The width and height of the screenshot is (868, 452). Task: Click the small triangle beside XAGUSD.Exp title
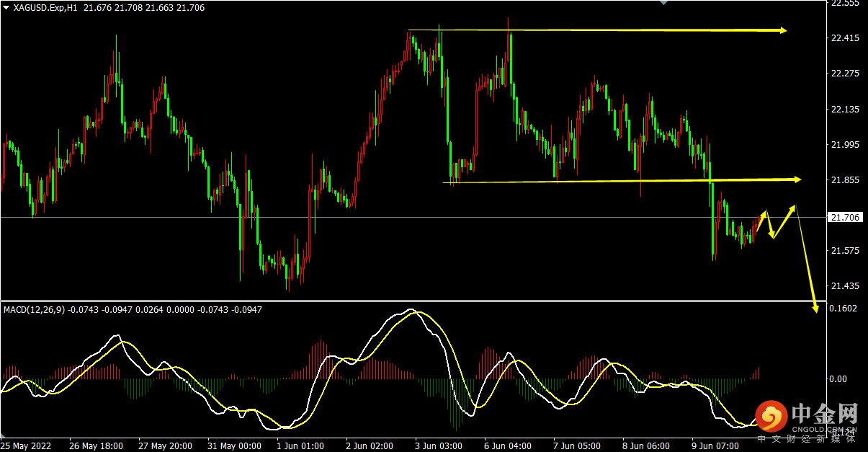pos(6,7)
